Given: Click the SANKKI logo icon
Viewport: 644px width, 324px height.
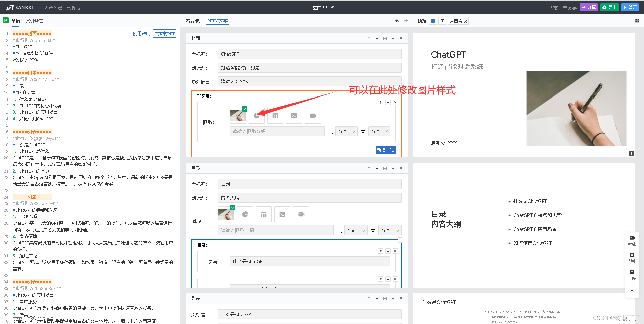Looking at the screenshot, I should click(x=10, y=7).
